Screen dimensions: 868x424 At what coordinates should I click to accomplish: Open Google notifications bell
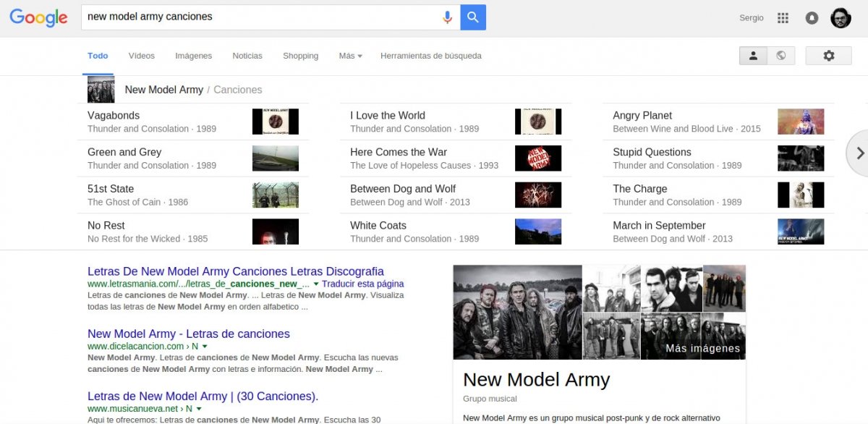coord(812,18)
